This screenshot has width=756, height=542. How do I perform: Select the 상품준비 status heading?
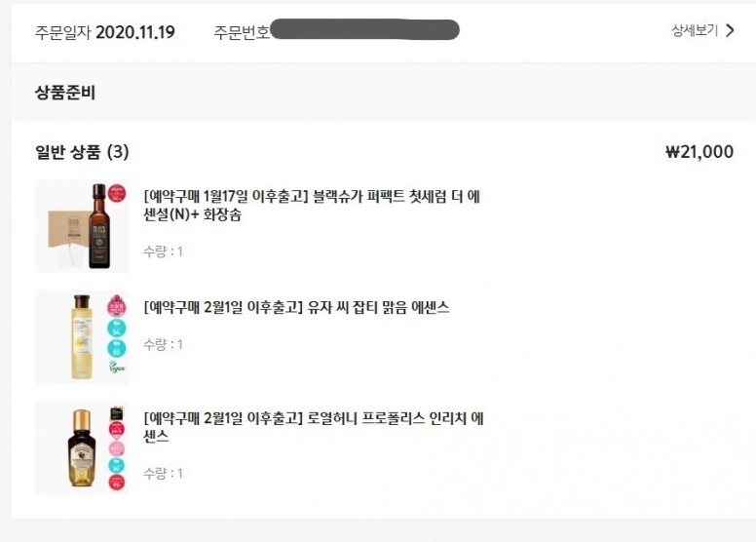pos(65,94)
